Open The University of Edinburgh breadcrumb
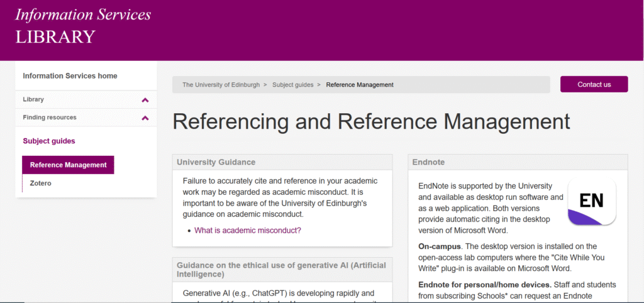 click(x=221, y=85)
